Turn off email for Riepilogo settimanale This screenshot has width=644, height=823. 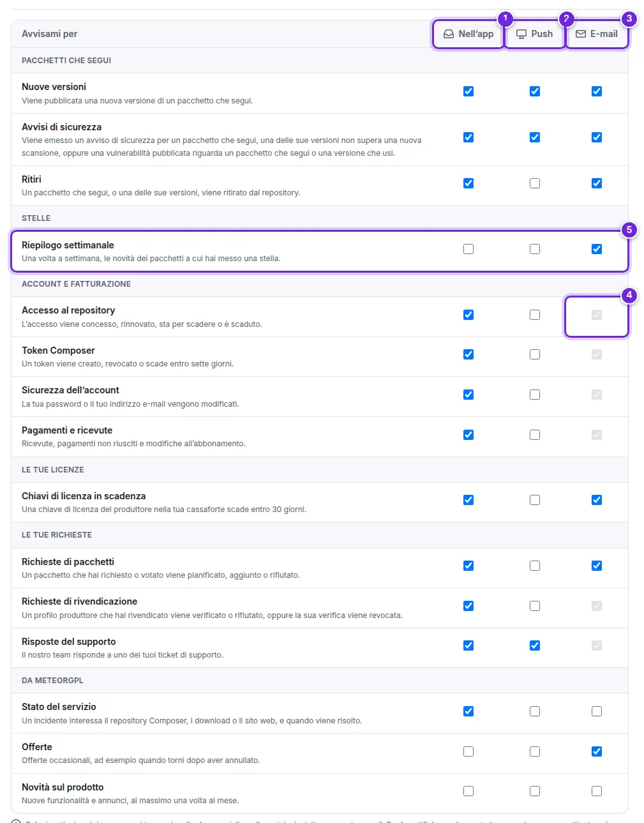coord(597,249)
